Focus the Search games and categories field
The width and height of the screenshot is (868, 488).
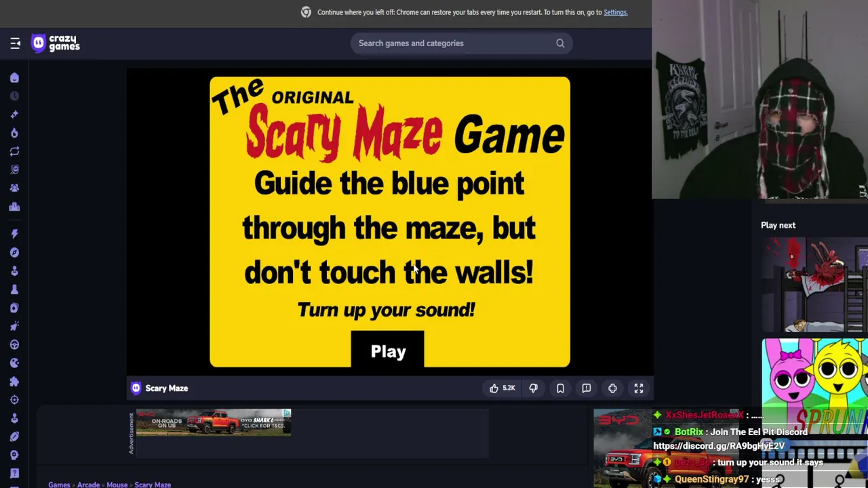[461, 43]
